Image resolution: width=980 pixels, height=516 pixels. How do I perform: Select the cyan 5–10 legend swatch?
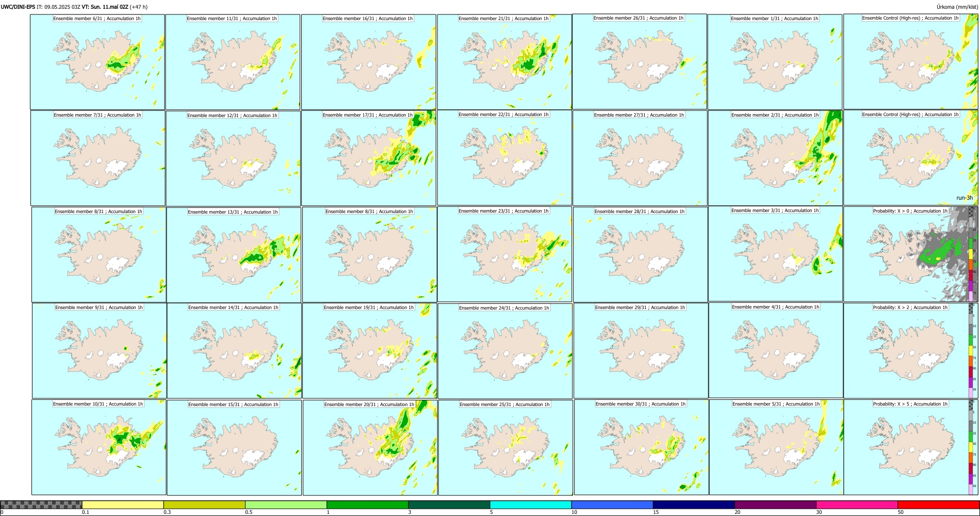point(530,505)
